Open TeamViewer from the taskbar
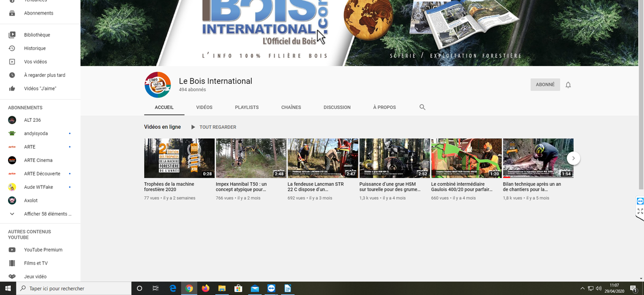The height and width of the screenshot is (295, 644). (x=271, y=289)
